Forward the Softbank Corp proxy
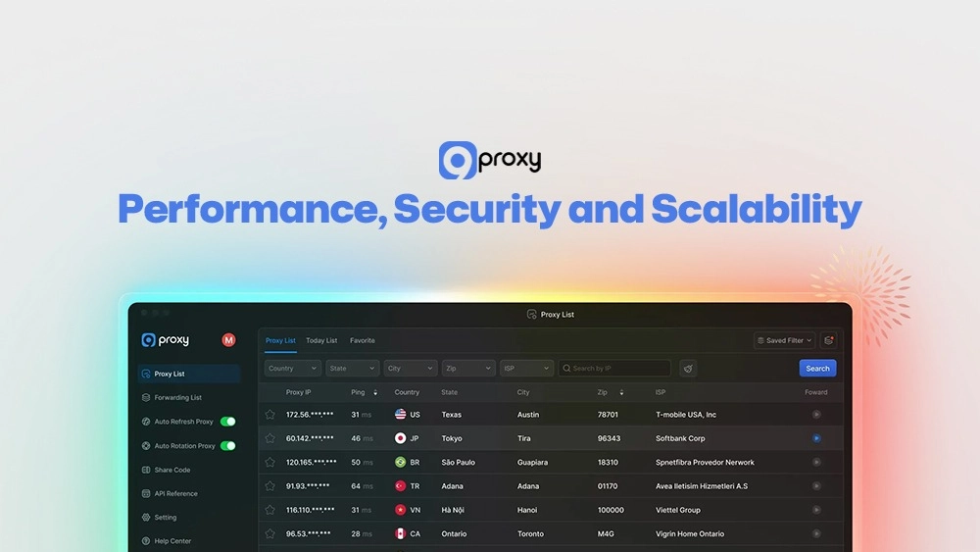Viewport: 980px width, 552px height. (816, 438)
